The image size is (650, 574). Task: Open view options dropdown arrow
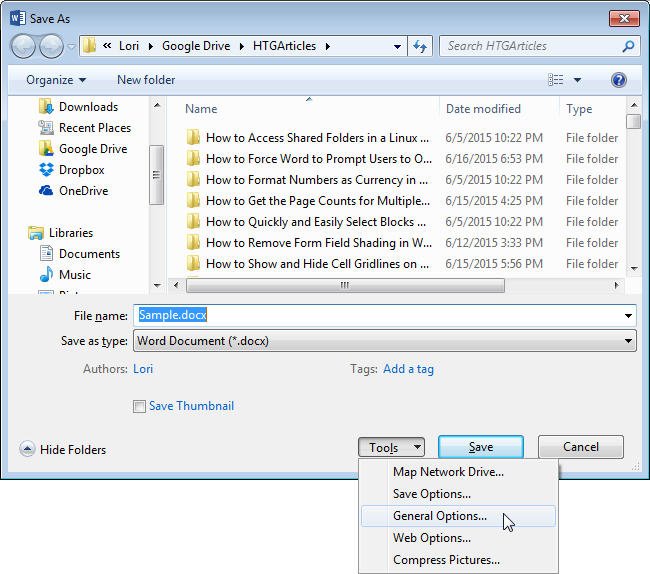(x=577, y=80)
